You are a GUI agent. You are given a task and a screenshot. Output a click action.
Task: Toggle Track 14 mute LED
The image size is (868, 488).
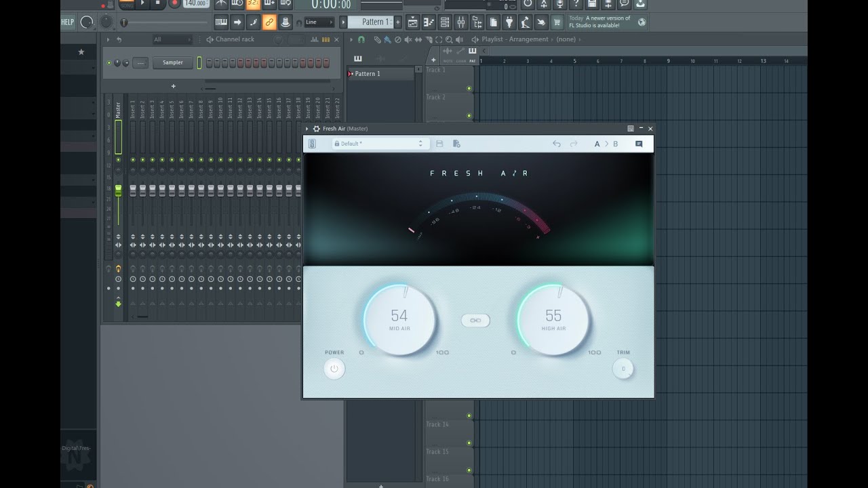click(x=469, y=443)
